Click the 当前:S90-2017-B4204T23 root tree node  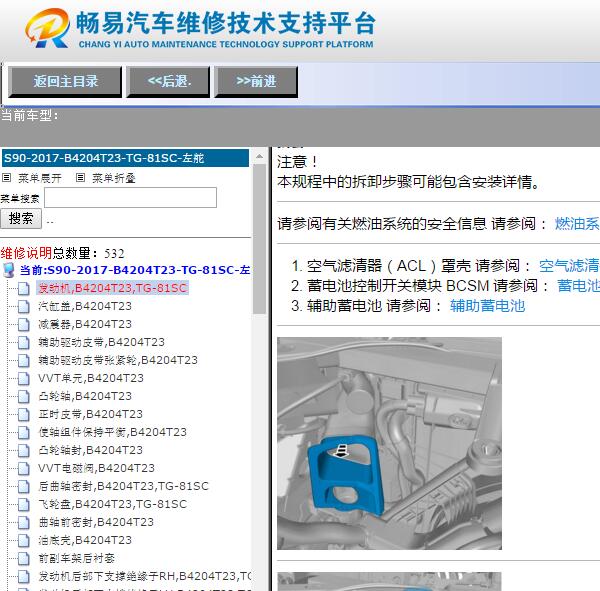point(135,270)
